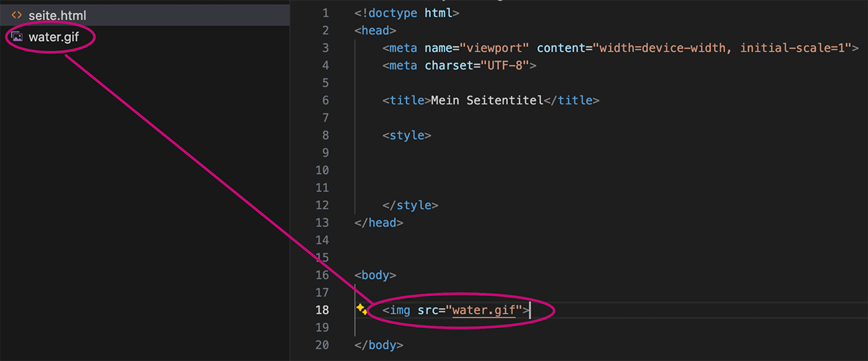
Task: Click line number 18 in the gutter
Action: (321, 310)
